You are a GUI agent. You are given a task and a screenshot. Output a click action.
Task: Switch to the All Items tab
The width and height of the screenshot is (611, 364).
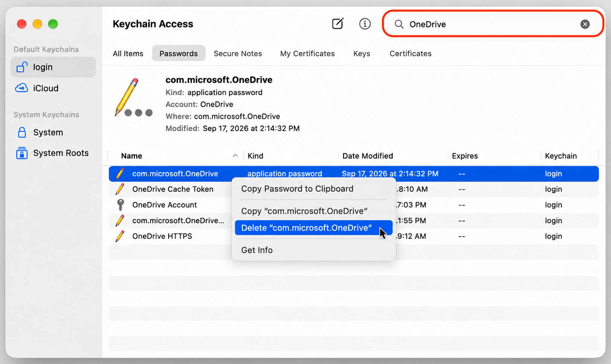(128, 53)
